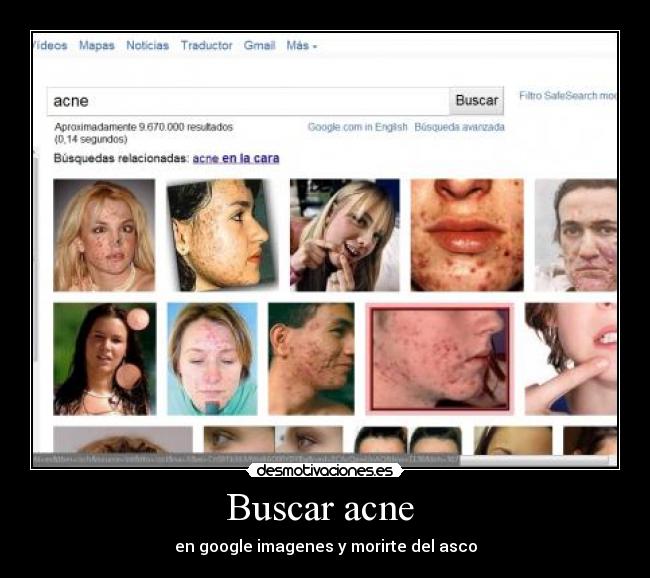Open thumbnail of grimacing man on right edge

(576, 235)
